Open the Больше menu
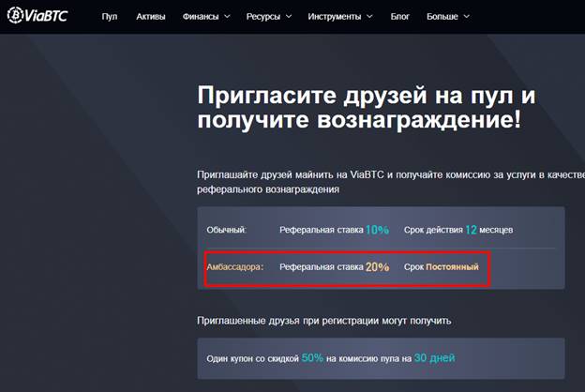This screenshot has height=392, width=585. pos(442,17)
